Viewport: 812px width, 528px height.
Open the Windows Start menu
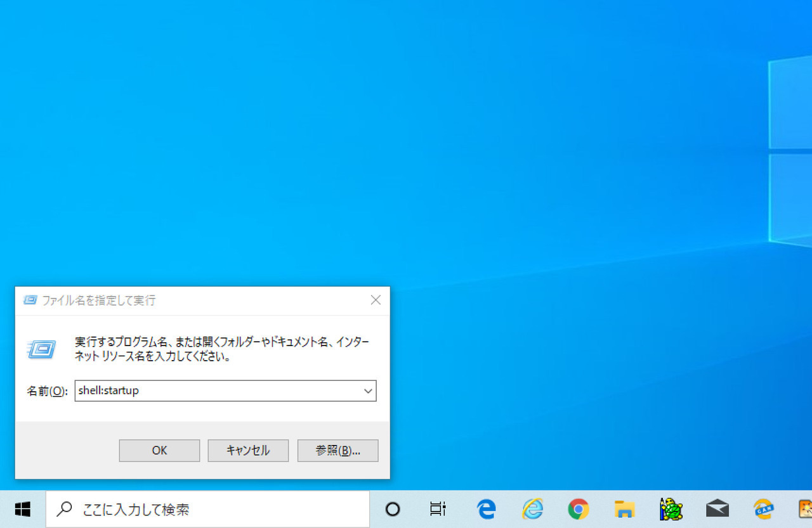coord(23,509)
